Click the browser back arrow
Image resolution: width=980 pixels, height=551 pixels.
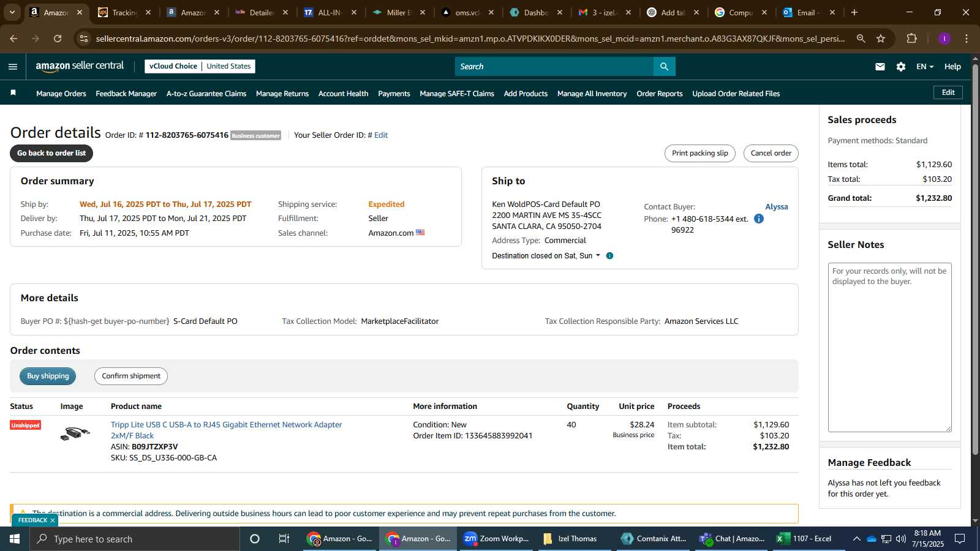13,39
